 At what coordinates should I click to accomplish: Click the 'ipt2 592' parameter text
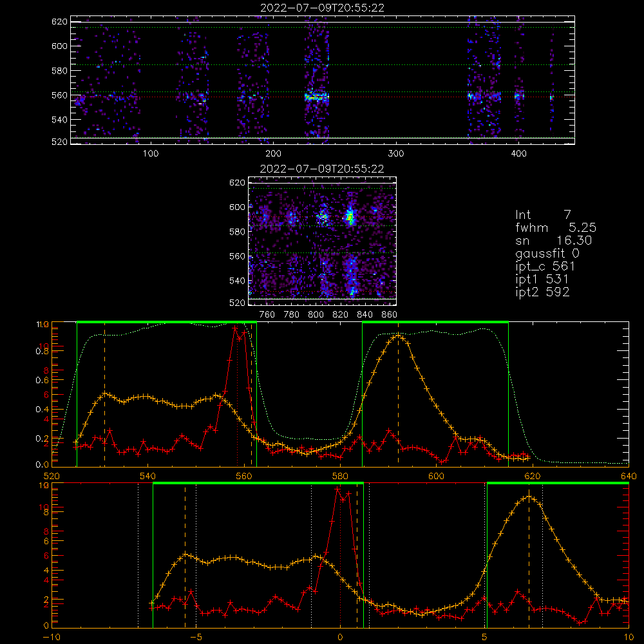click(x=542, y=292)
